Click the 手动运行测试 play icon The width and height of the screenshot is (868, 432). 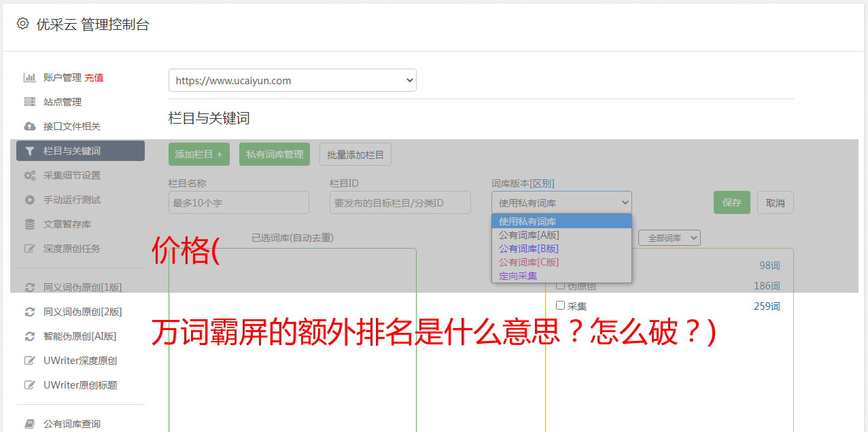point(29,200)
